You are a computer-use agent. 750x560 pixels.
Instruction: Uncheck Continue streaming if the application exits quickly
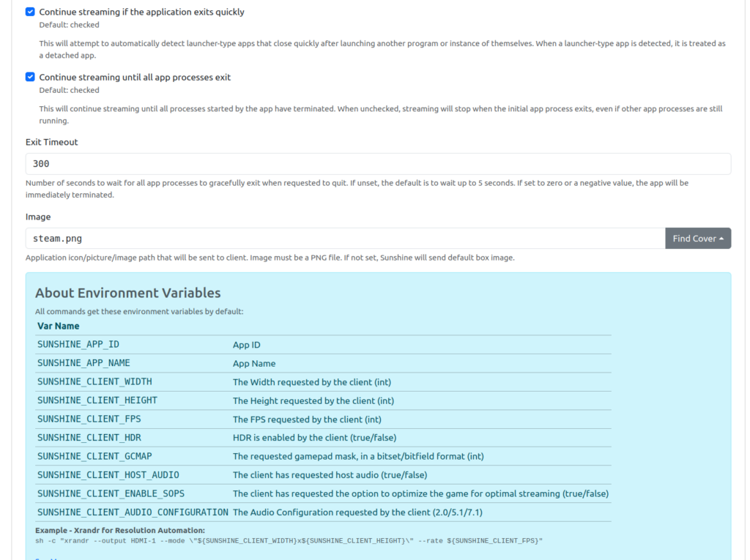[30, 12]
